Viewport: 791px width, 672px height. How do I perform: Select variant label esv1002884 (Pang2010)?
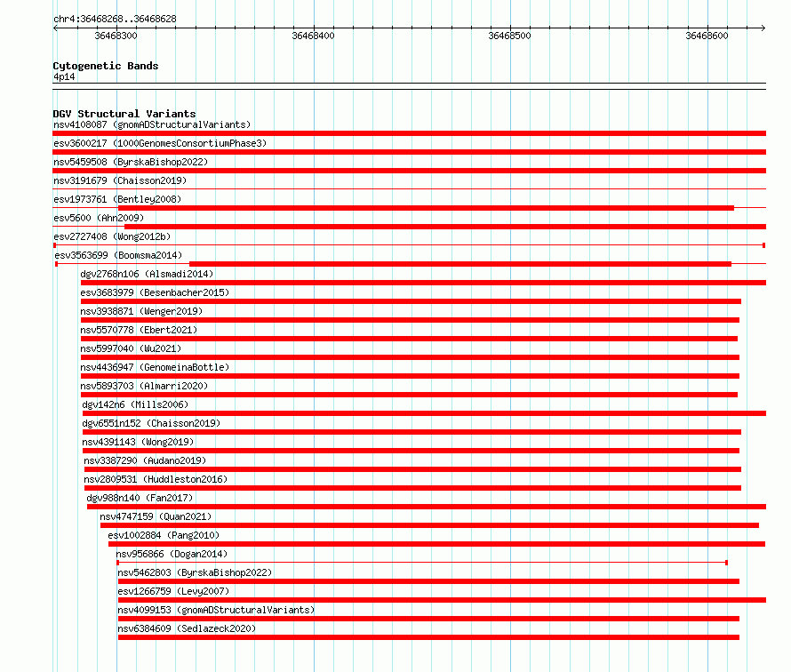pos(164,535)
